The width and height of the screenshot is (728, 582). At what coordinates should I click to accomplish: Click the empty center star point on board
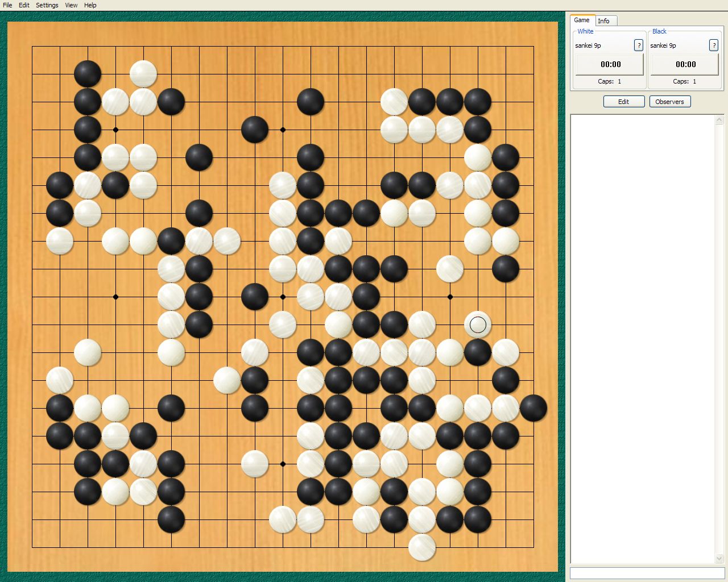pos(283,297)
